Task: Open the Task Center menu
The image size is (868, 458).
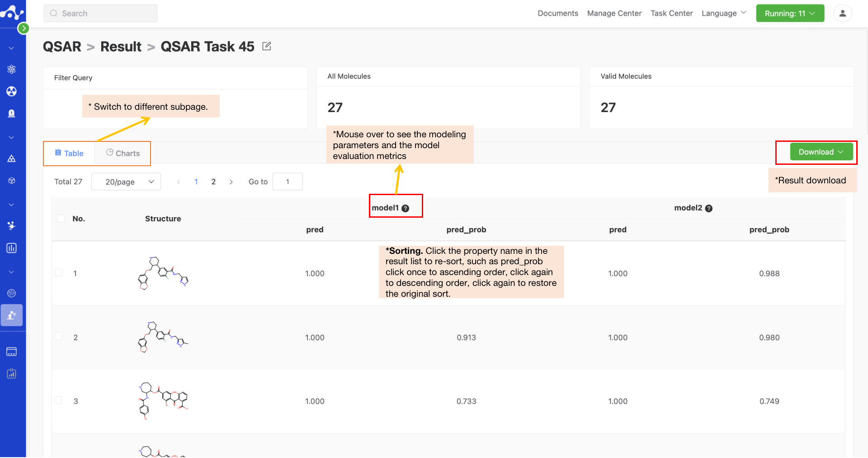Action: click(671, 14)
